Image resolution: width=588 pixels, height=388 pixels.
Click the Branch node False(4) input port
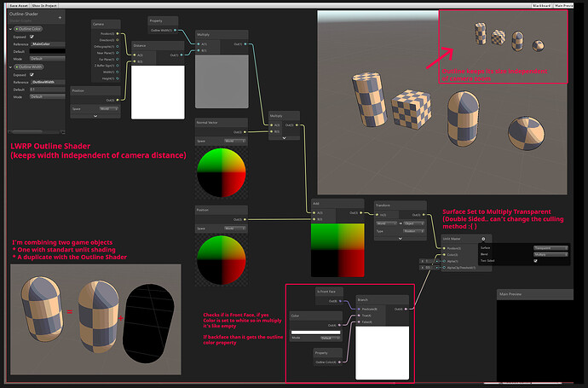click(359, 322)
